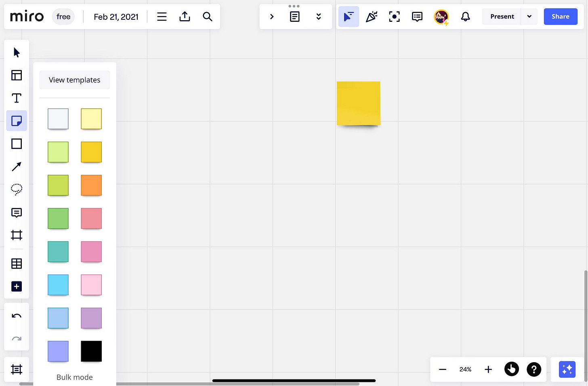Image resolution: width=588 pixels, height=386 pixels.
Task: Click the miro logo
Action: click(27, 17)
